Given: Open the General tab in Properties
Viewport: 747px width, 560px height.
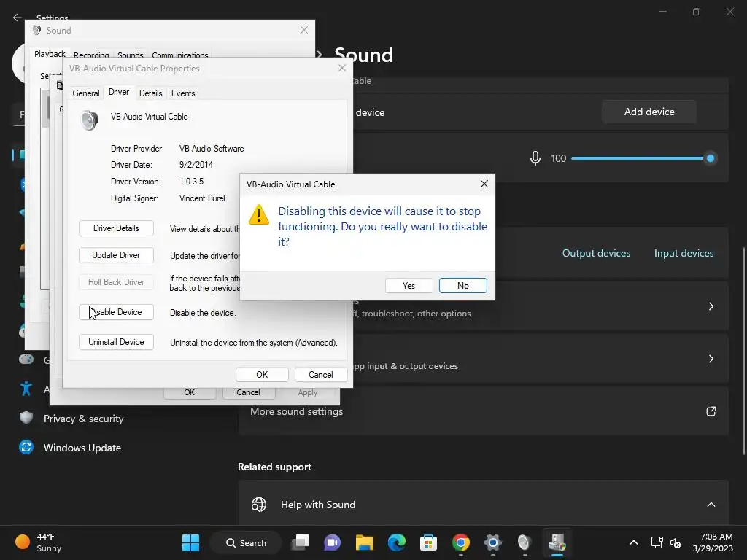Looking at the screenshot, I should pyautogui.click(x=86, y=93).
